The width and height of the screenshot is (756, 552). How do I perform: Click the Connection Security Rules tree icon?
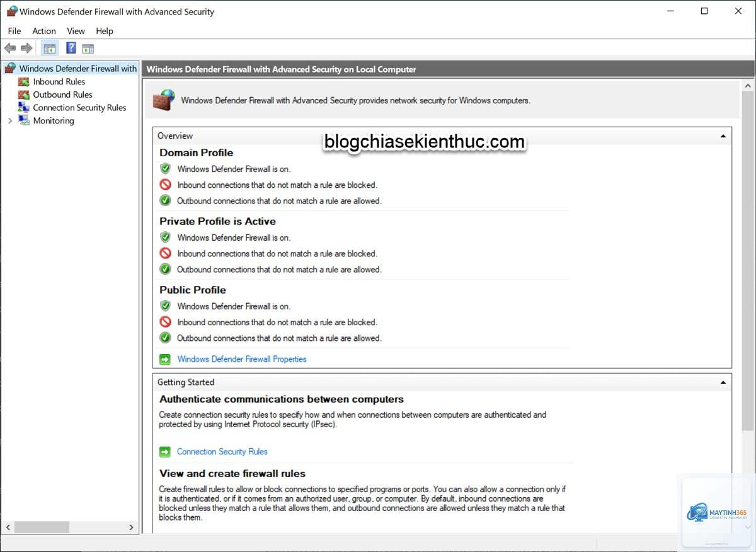[24, 108]
